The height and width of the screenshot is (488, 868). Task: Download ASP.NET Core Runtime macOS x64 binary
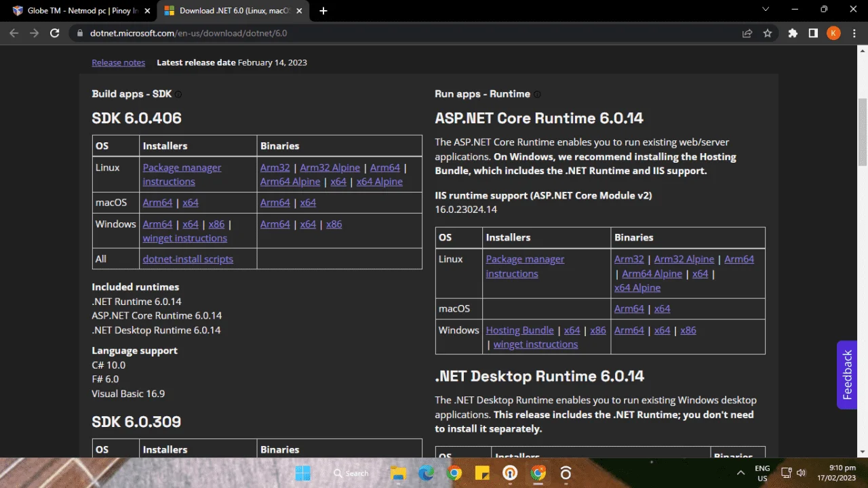click(x=662, y=308)
